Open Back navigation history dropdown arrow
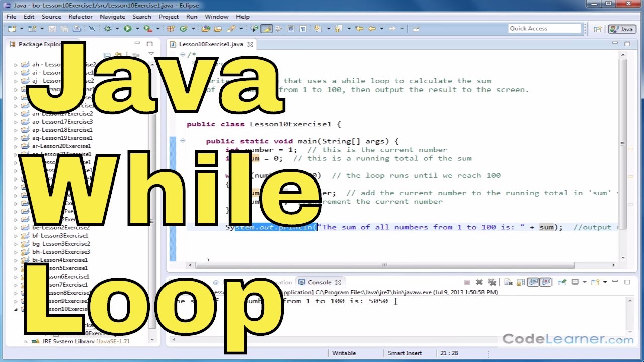Viewport: 644px width, 362px height. point(381,29)
